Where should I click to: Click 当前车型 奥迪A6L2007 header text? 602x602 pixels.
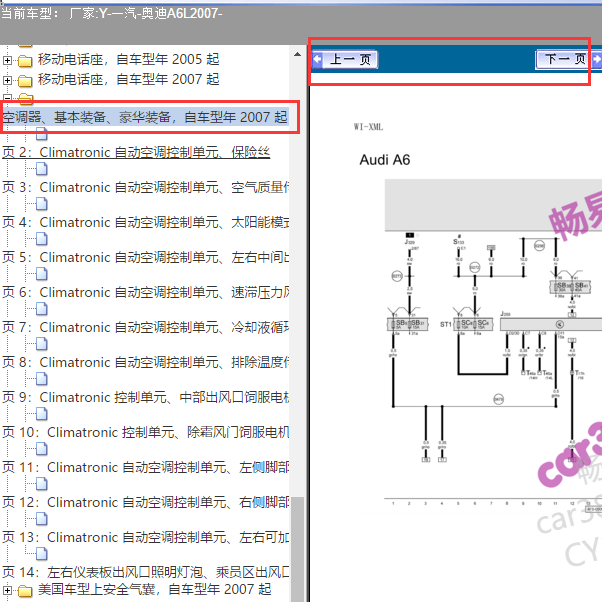click(x=111, y=14)
